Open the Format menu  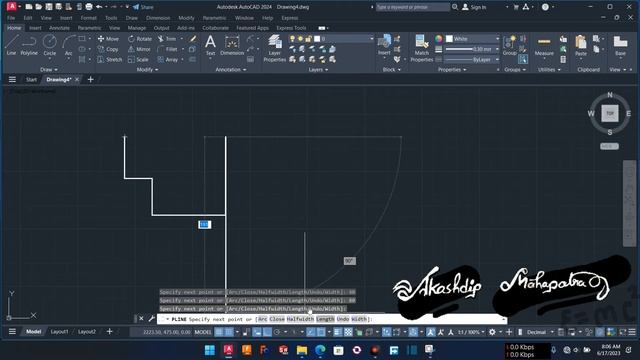coord(88,18)
